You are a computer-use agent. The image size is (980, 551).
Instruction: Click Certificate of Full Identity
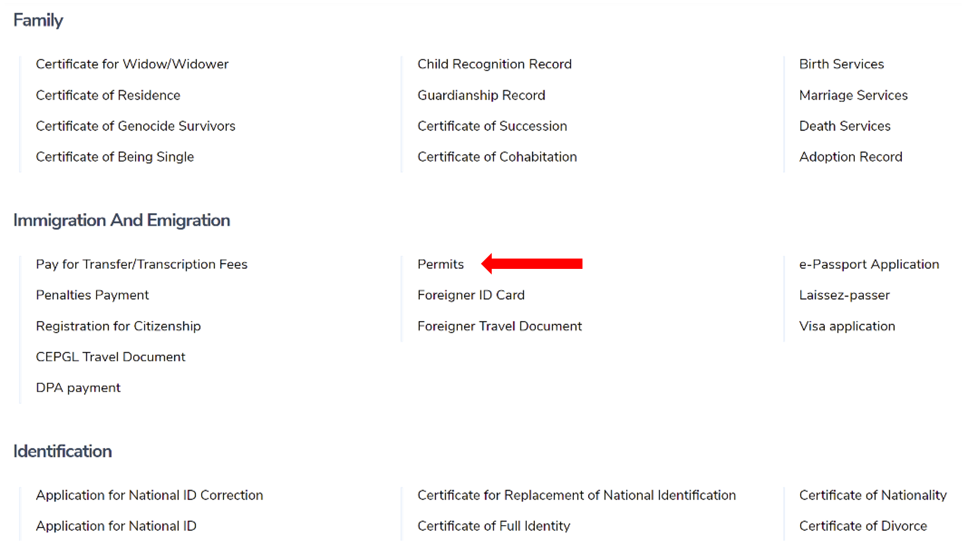493,526
